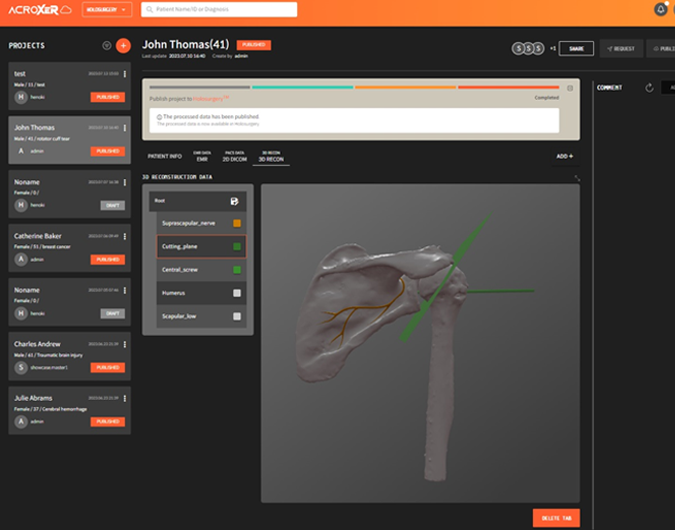This screenshot has width=675, height=530.
Task: Toggle Central_screw visibility box
Action: click(236, 269)
